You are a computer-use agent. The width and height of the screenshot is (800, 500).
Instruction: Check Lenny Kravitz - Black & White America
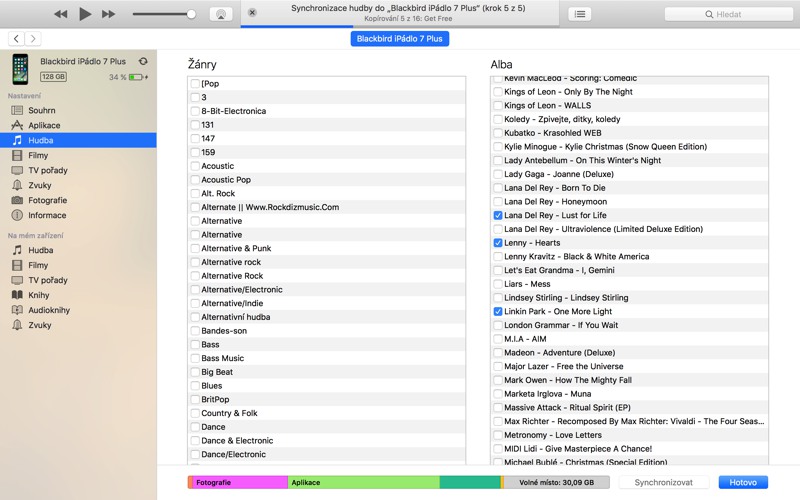point(498,257)
